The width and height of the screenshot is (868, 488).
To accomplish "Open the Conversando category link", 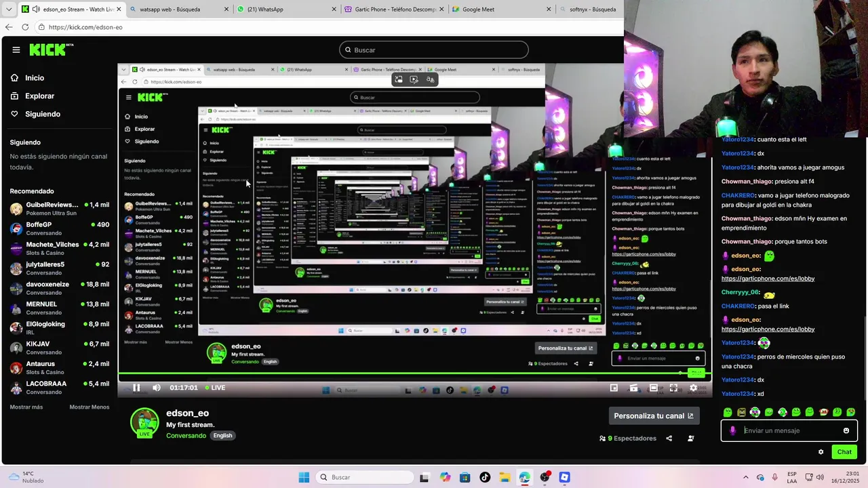I will (186, 435).
